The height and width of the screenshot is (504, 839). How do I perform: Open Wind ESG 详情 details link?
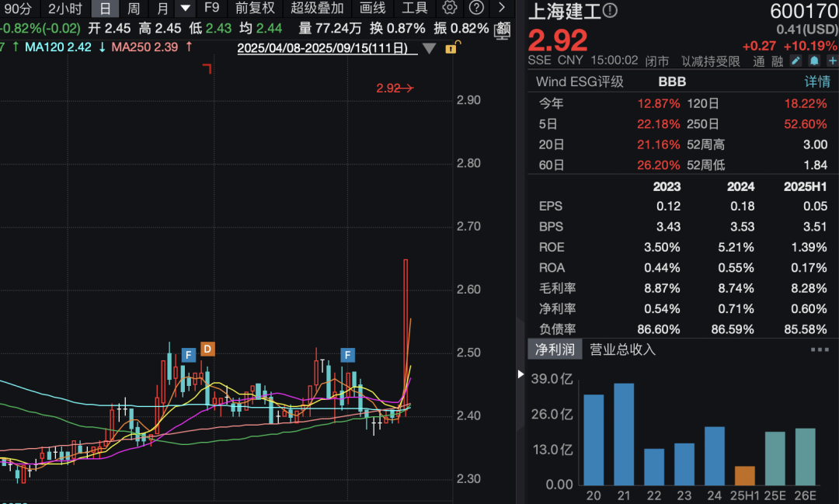pos(817,82)
